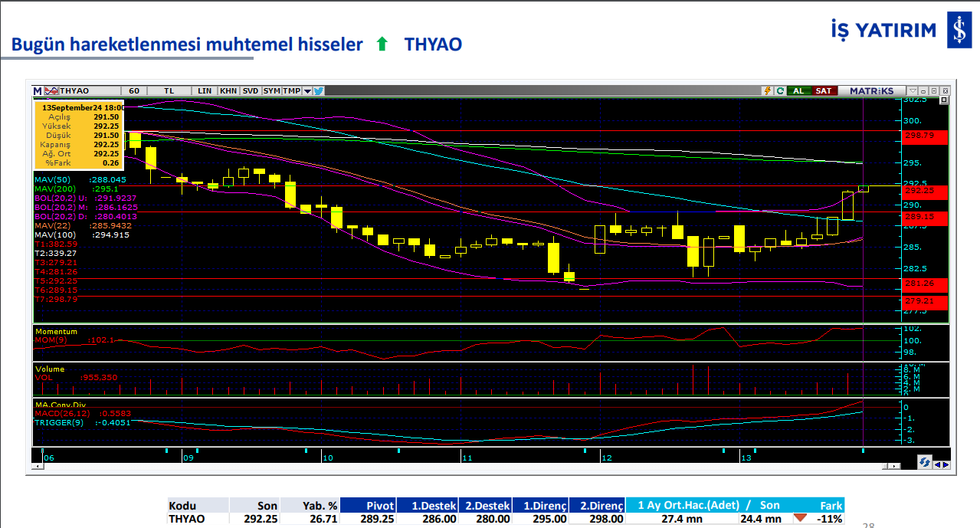The image size is (980, 528).
Task: Open the 60 period selector
Action: tap(134, 90)
